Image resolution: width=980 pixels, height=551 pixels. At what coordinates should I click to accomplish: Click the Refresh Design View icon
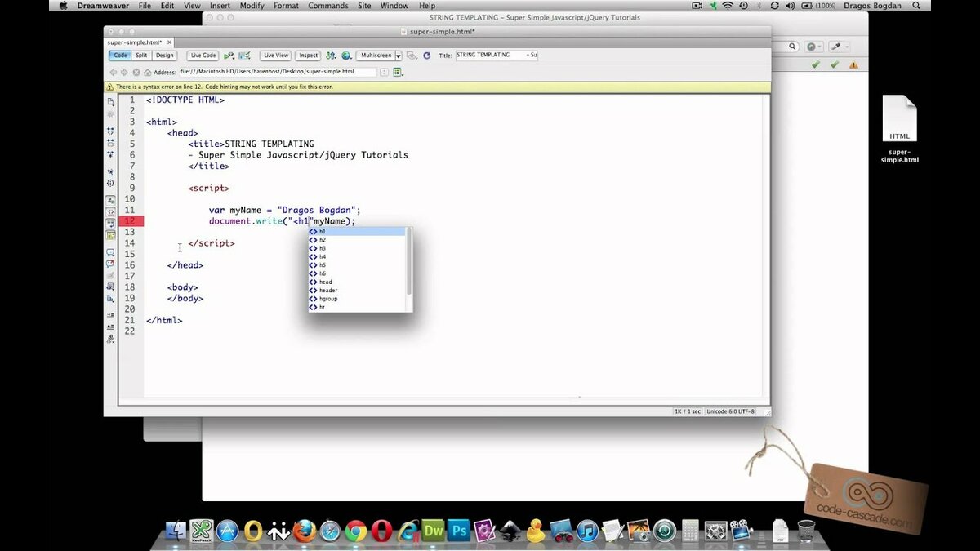(426, 56)
